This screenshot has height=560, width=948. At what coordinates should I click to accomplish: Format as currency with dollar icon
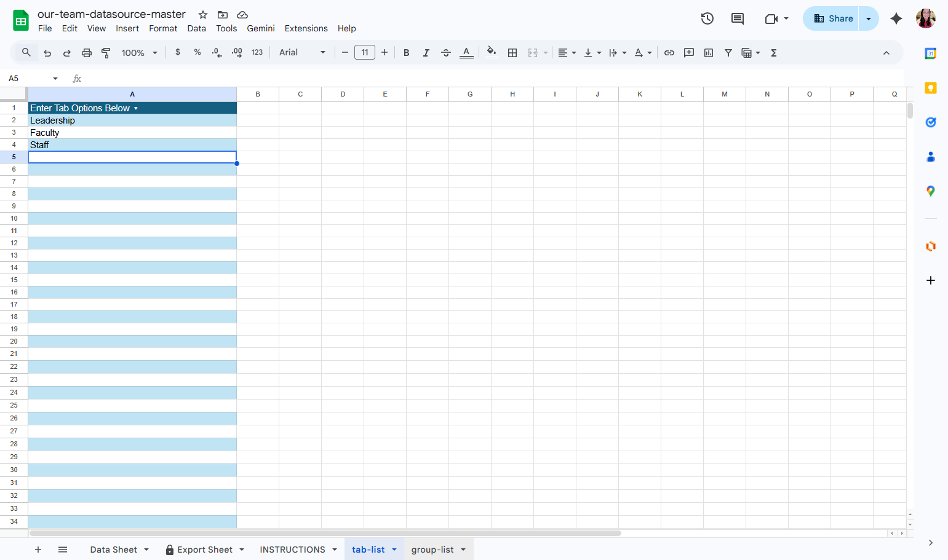coord(178,52)
